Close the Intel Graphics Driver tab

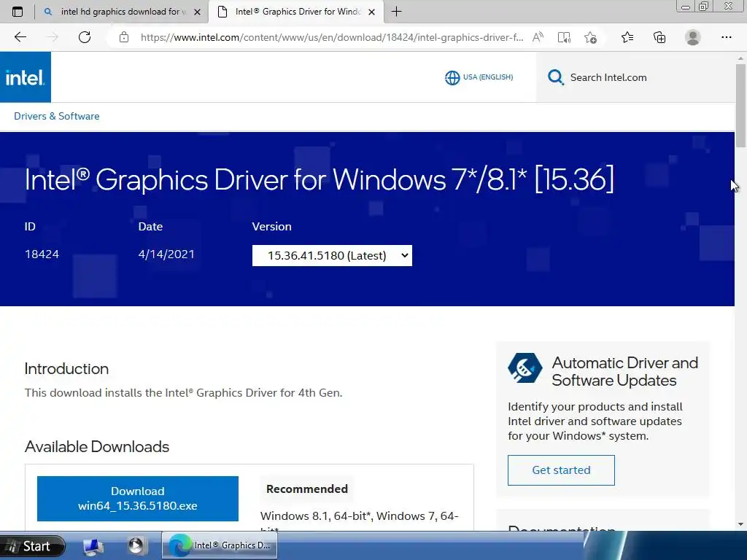(x=372, y=12)
